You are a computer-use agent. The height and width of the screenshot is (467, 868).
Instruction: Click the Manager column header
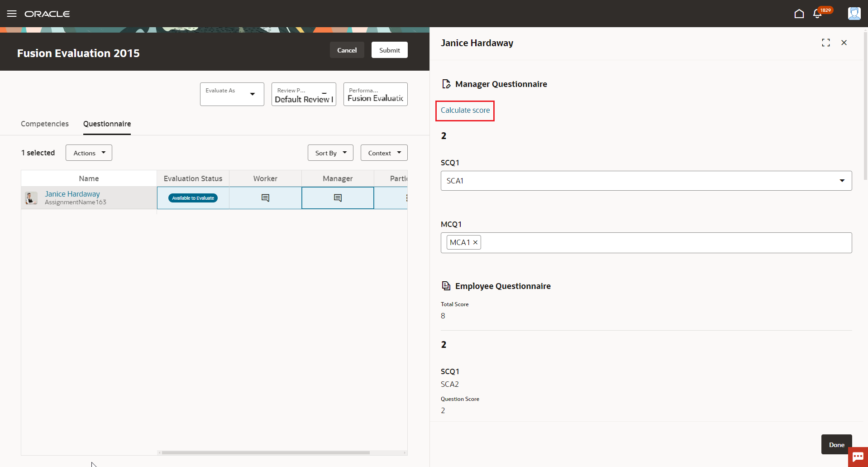pos(338,178)
